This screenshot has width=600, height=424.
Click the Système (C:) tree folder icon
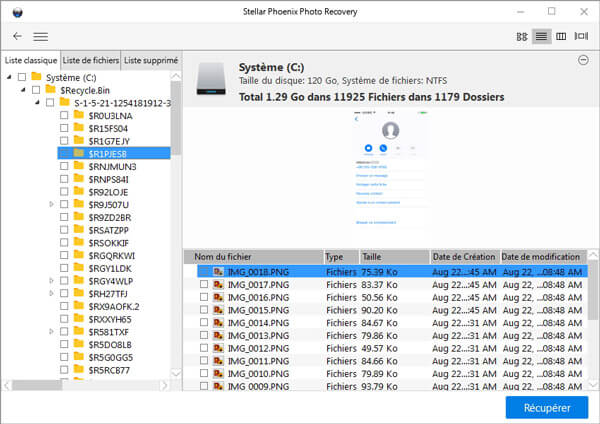36,77
